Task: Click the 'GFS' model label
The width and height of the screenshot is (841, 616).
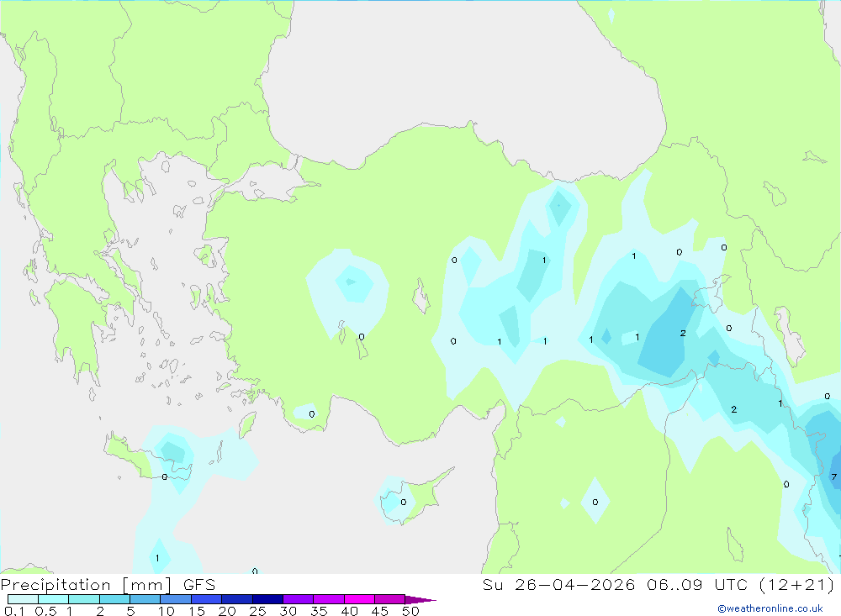Action: click(x=199, y=584)
